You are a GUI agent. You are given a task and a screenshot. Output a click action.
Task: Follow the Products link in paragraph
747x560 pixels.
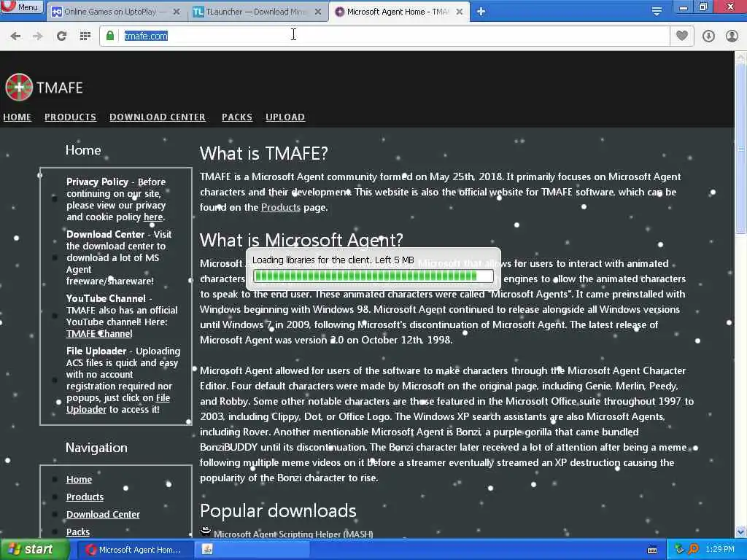[x=281, y=208]
